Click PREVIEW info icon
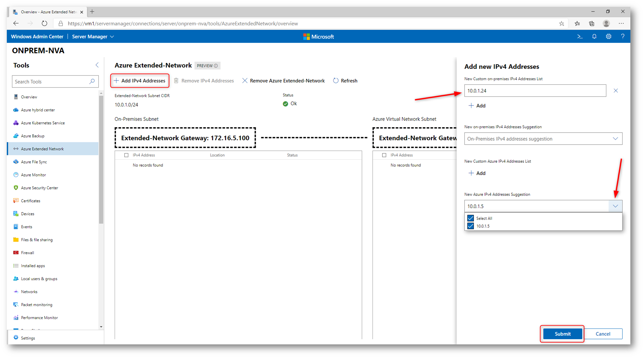 pos(216,66)
